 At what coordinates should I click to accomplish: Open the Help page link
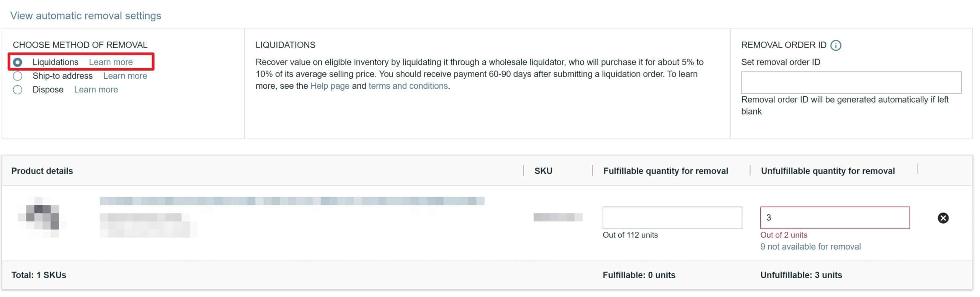[x=330, y=86]
